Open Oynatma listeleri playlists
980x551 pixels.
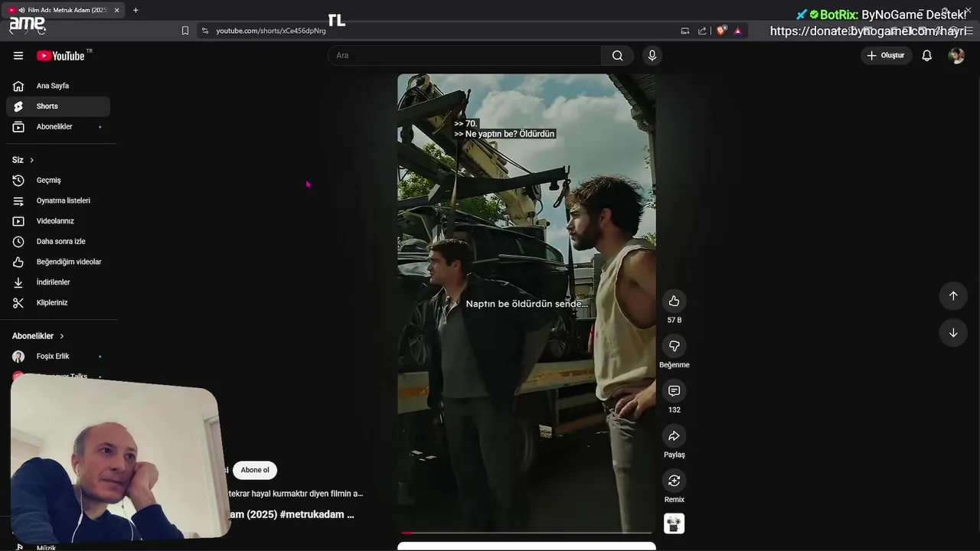tap(58, 201)
